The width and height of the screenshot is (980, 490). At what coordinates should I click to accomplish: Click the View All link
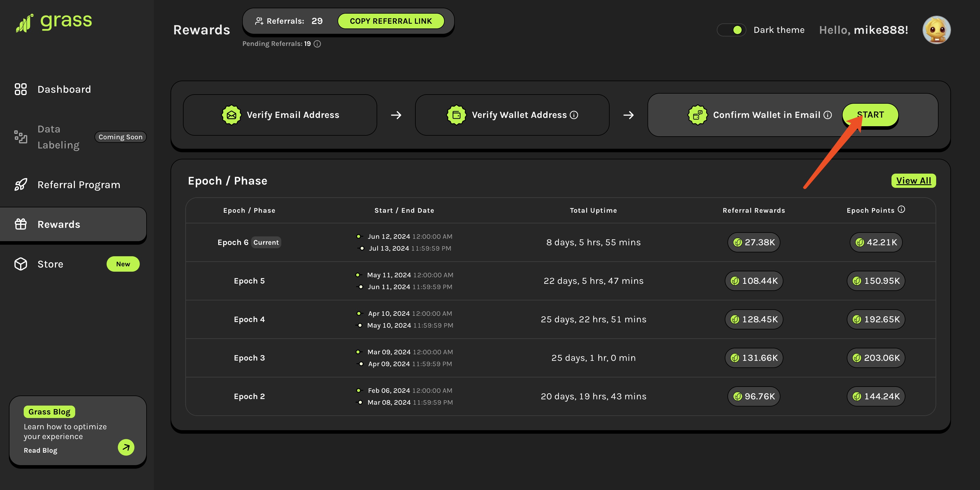click(913, 180)
